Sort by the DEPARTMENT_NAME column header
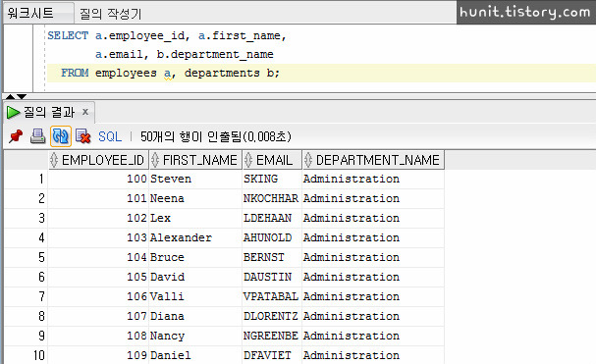The image size is (596, 364). (x=372, y=160)
